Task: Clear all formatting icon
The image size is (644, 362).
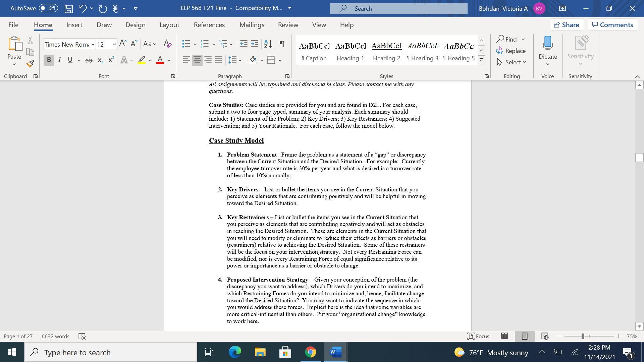Action: pos(167,43)
